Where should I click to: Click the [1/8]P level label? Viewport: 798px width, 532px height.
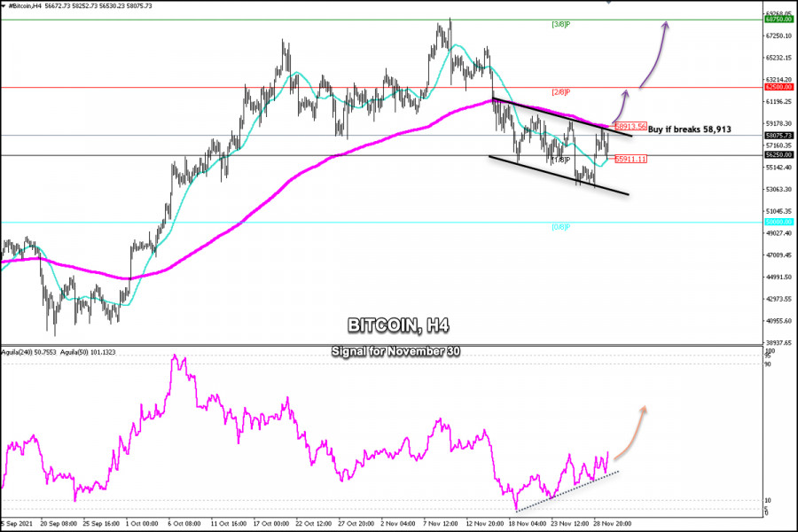(561, 160)
